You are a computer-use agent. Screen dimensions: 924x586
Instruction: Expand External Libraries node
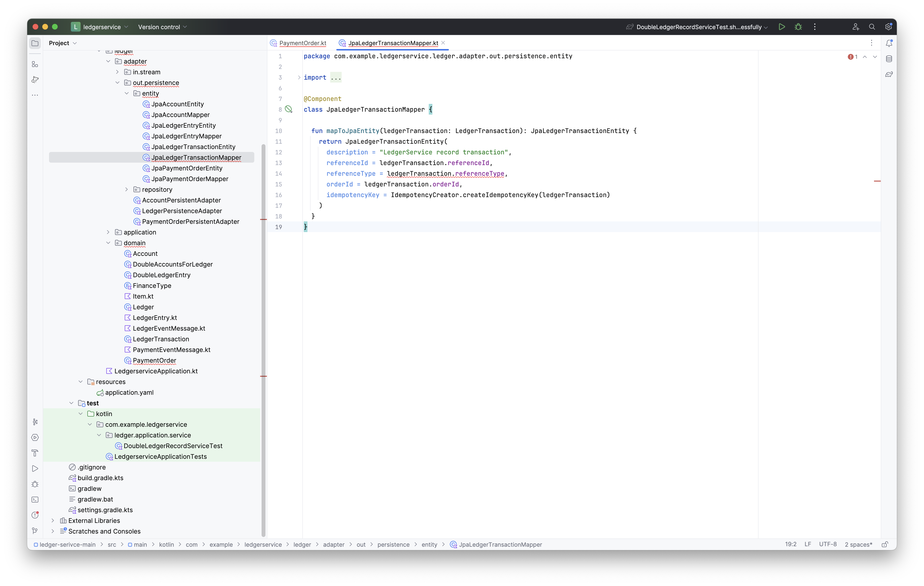point(53,520)
